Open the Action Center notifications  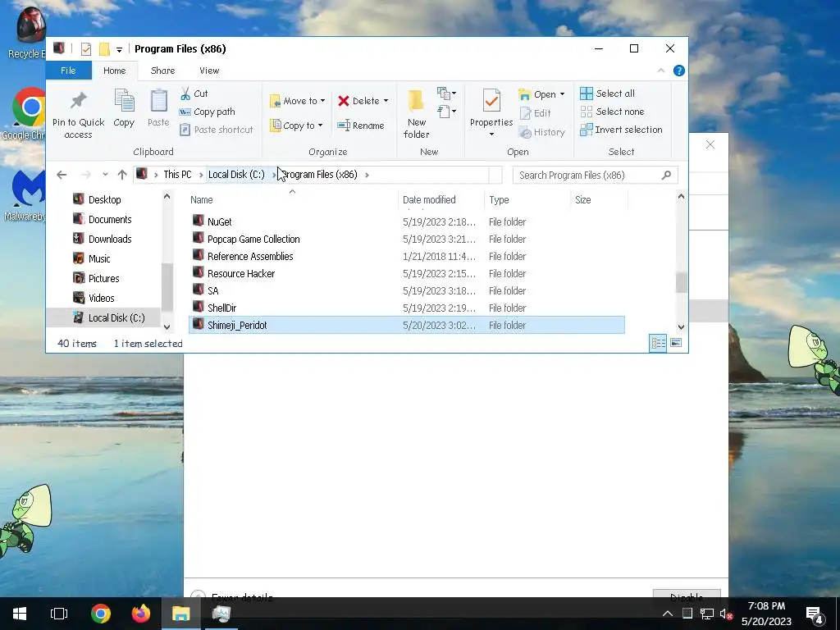815,614
